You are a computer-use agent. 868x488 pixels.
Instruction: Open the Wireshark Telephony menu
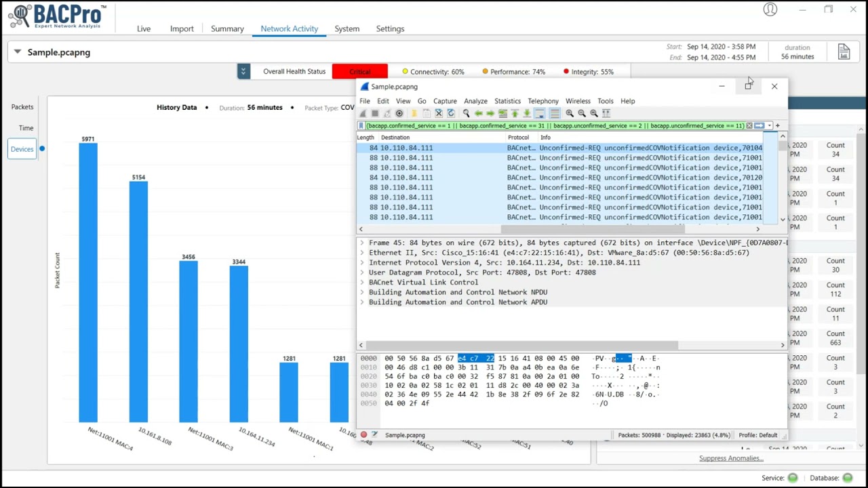click(543, 101)
